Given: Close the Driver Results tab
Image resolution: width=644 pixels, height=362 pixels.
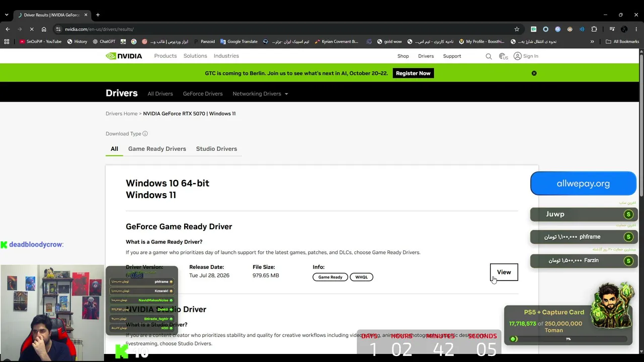Looking at the screenshot, I should [x=86, y=15].
